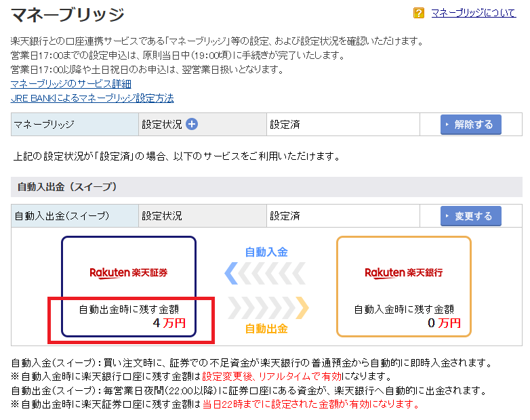This screenshot has width=530, height=420.
Task: Click the orange 自動出金 label
Action: point(266,329)
